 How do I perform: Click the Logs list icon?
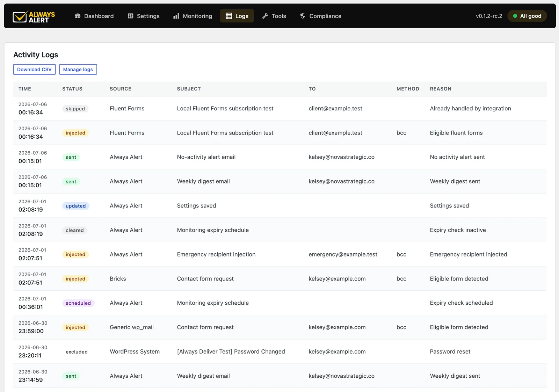(x=229, y=16)
